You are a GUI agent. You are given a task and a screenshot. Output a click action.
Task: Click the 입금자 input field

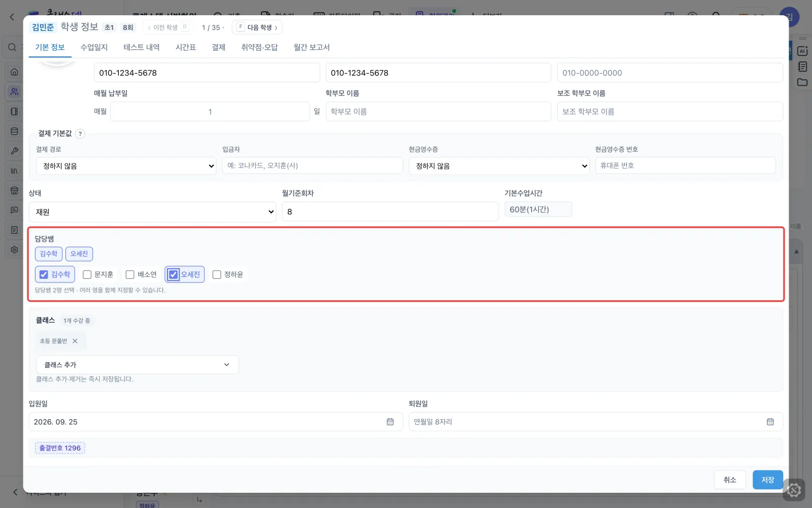pos(313,166)
